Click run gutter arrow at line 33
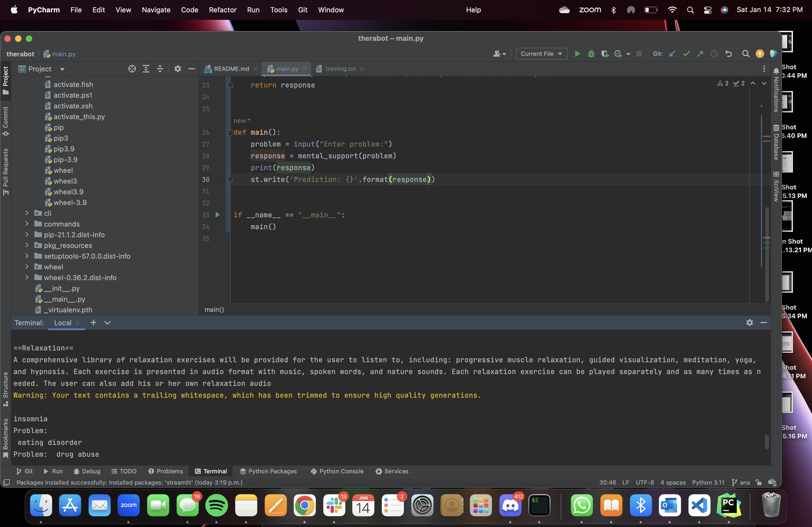This screenshot has height=527, width=812. (x=217, y=215)
